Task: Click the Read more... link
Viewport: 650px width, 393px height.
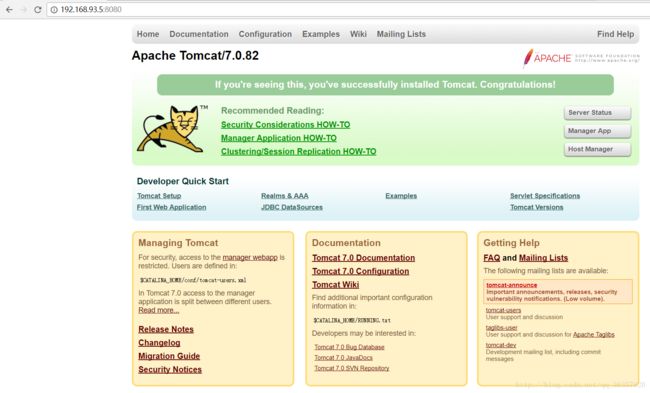Action: [x=159, y=311]
